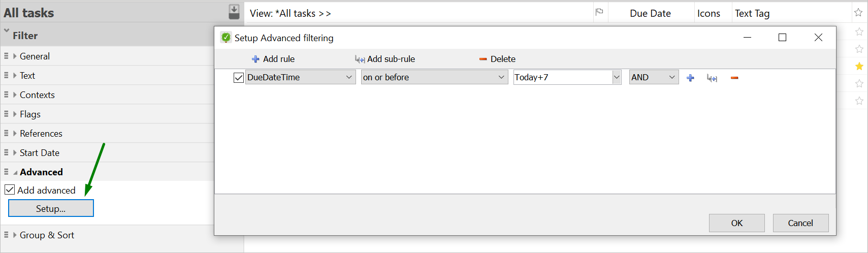
Task: Click Add sub-rule in the dialog toolbar
Action: 385,59
